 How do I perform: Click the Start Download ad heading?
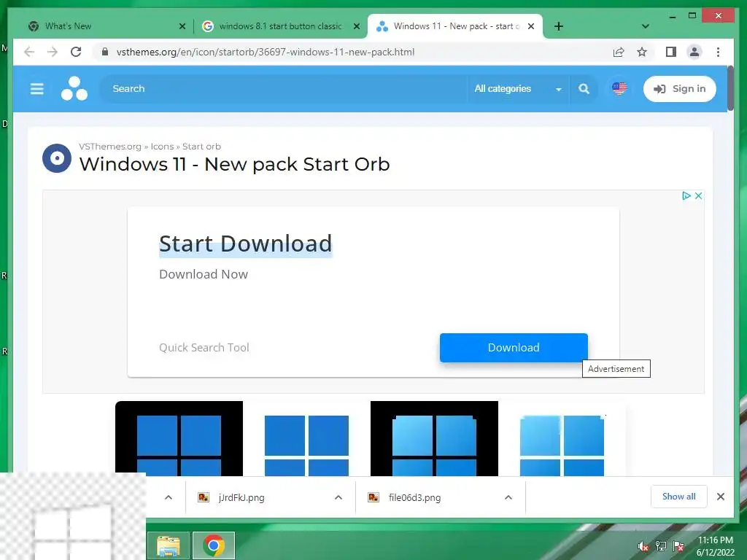point(245,244)
